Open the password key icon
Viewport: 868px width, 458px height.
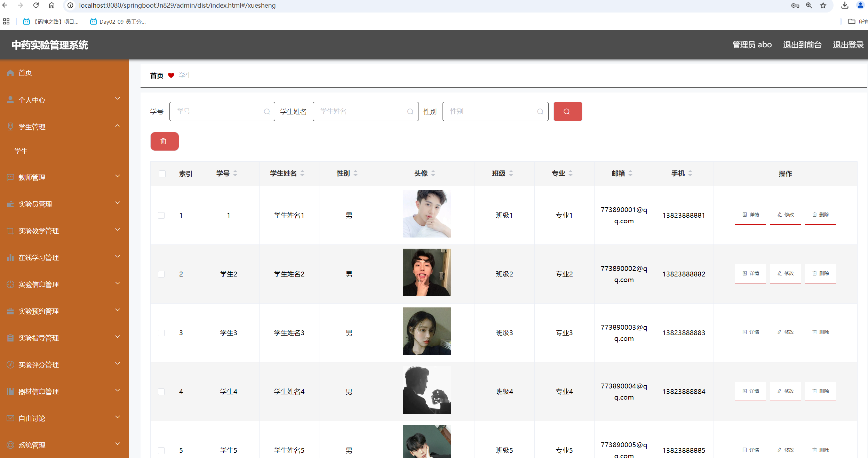795,5
